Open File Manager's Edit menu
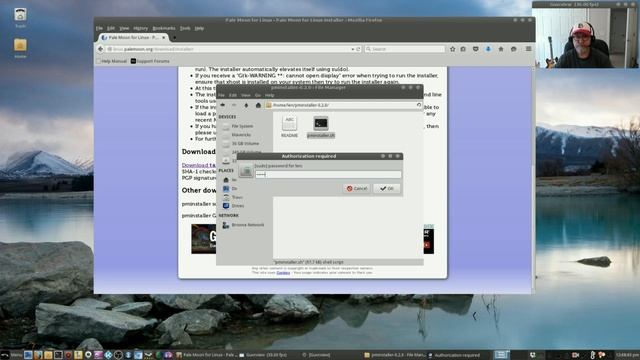Image resolution: width=640 pixels, height=360 pixels. click(x=233, y=95)
